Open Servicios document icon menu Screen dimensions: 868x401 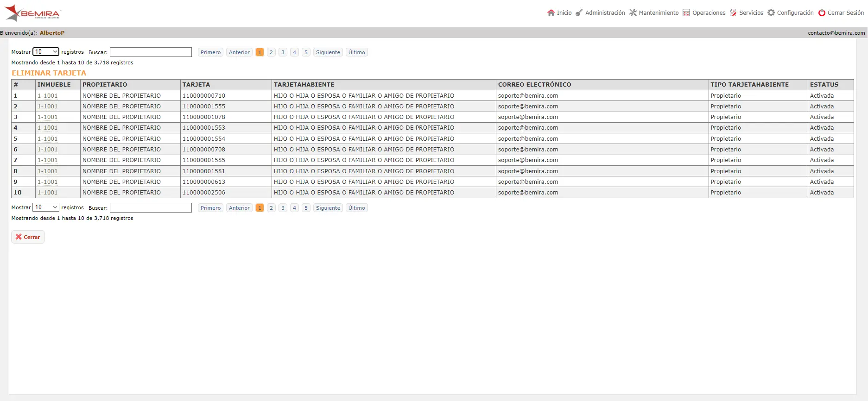click(733, 13)
